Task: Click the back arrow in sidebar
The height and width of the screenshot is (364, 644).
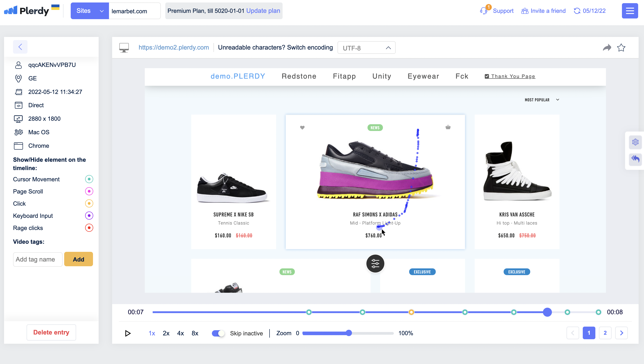Action: (x=20, y=47)
